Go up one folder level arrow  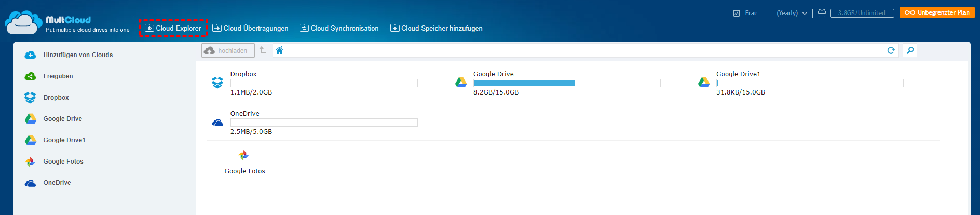tap(263, 50)
